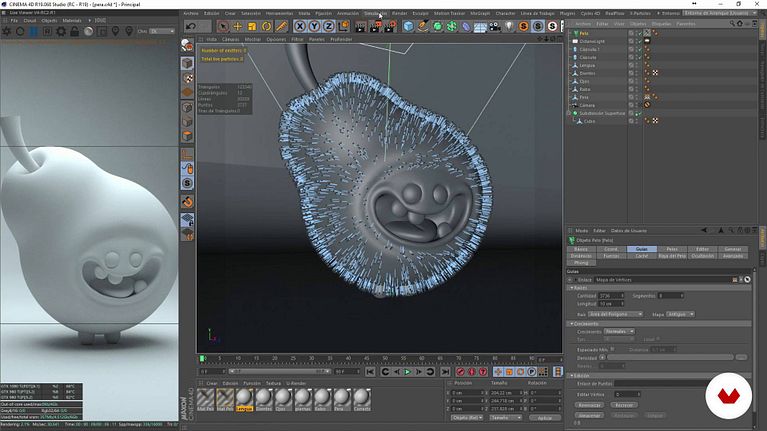Image resolution: width=767 pixels, height=431 pixels.
Task: Click the Densidad slider track
Action: point(670,357)
